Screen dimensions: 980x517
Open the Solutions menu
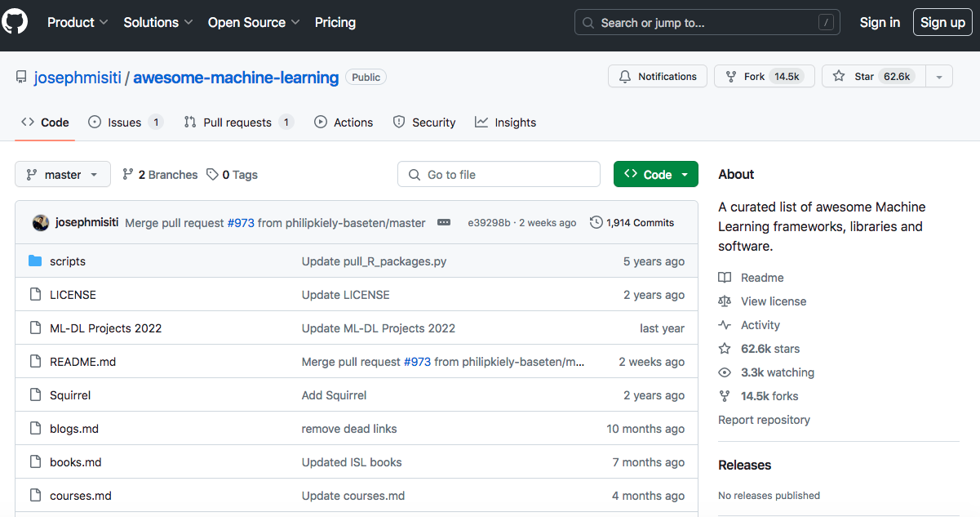pos(157,23)
